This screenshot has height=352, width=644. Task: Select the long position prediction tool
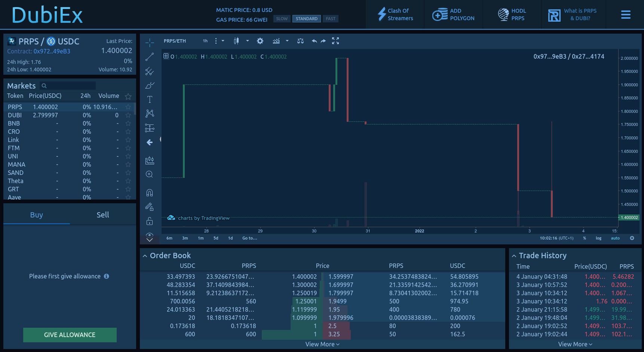[x=150, y=128]
